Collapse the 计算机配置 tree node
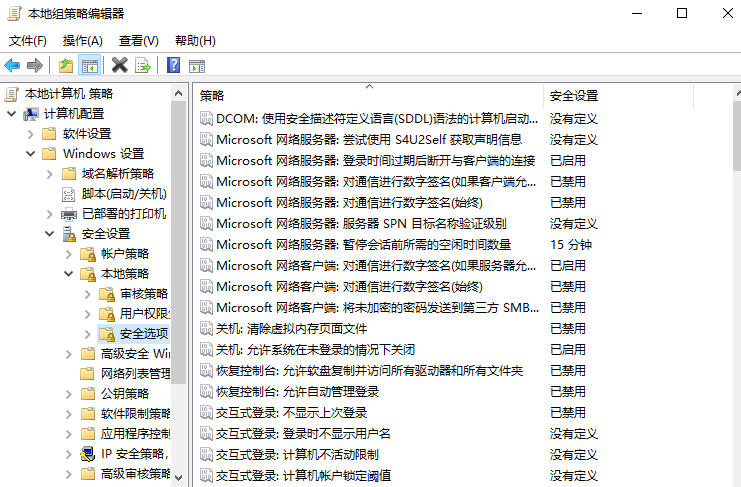Screen dimensions: 741x487 point(12,114)
